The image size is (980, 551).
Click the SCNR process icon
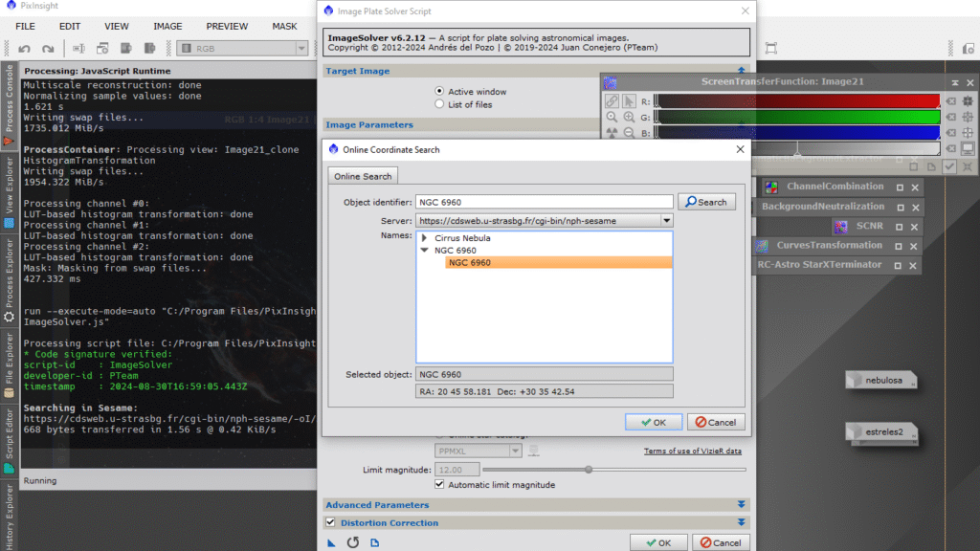[x=840, y=226]
